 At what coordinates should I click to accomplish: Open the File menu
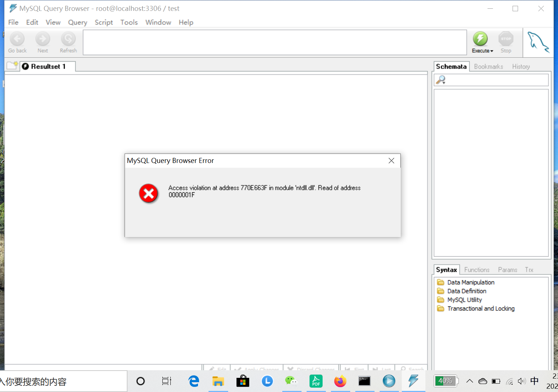13,22
